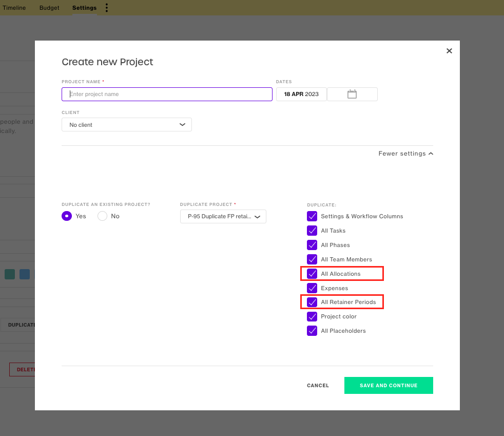Pick the green color swatch

click(10, 274)
